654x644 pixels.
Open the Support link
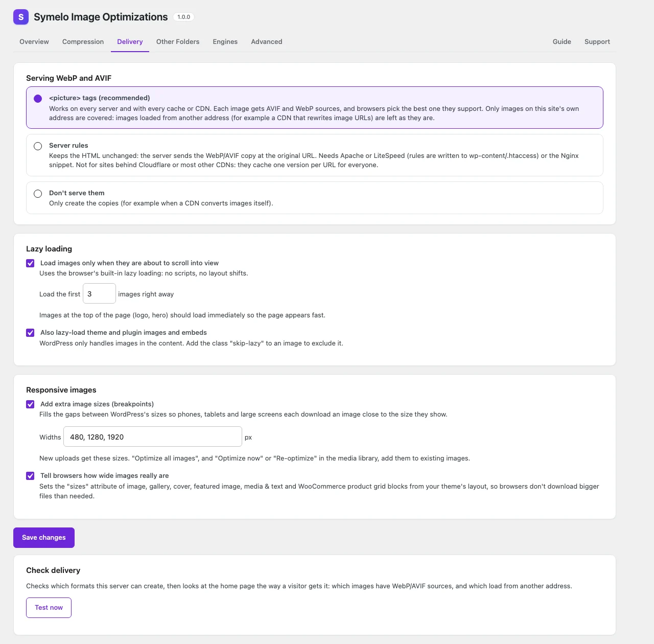coord(597,42)
